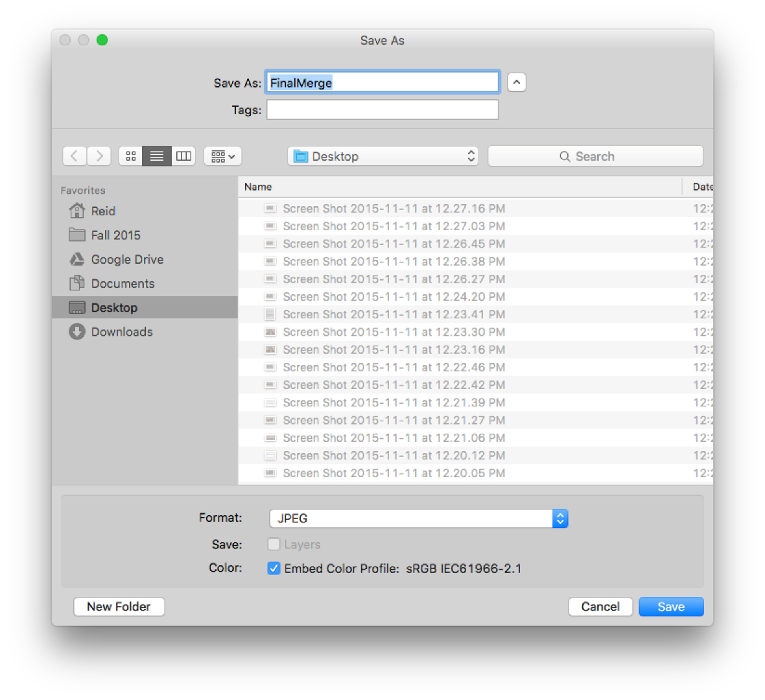The width and height of the screenshot is (765, 700).
Task: Open the Format JPEG dropdown
Action: [419, 519]
